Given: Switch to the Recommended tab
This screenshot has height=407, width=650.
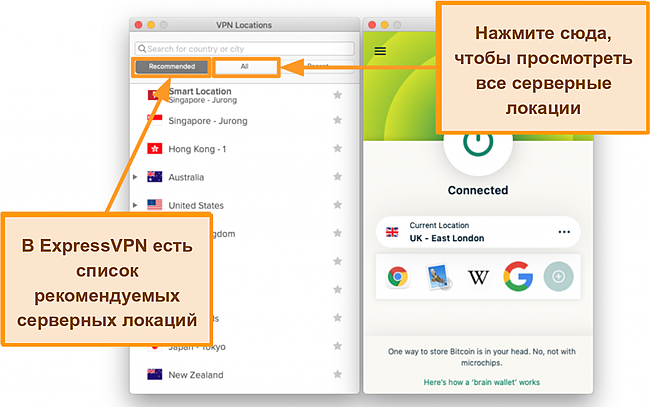Looking at the screenshot, I should 172,66.
